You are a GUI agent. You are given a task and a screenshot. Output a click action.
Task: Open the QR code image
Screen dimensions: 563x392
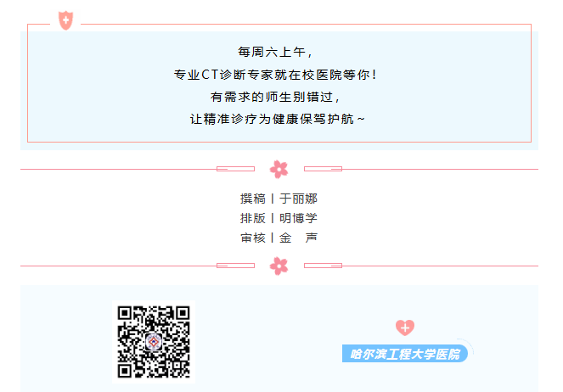pyautogui.click(x=154, y=342)
